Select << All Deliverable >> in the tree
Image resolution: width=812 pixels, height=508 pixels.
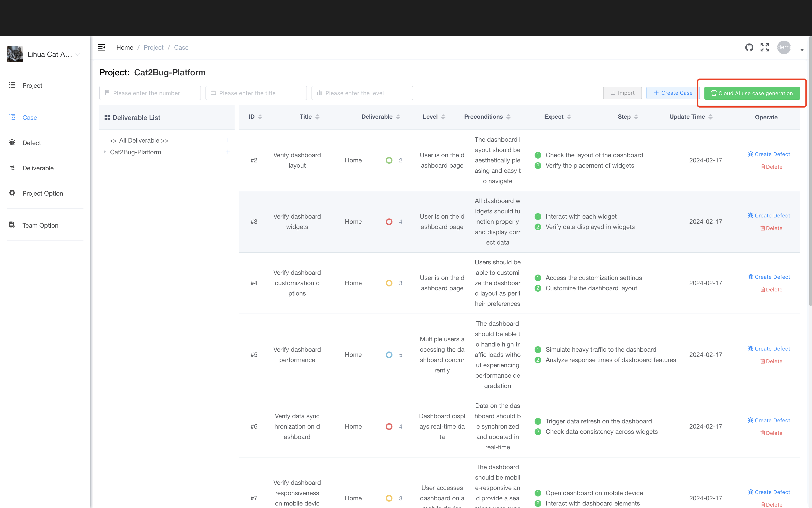[139, 141]
